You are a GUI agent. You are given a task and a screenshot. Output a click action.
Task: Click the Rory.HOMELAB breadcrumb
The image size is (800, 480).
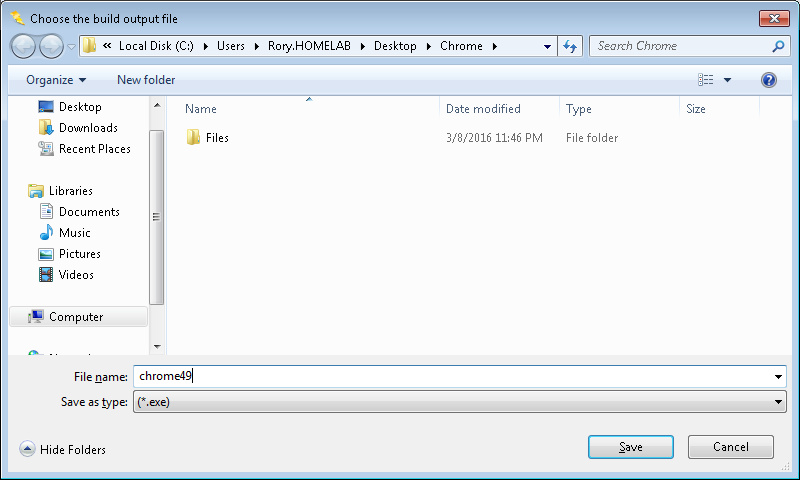pyautogui.click(x=309, y=46)
